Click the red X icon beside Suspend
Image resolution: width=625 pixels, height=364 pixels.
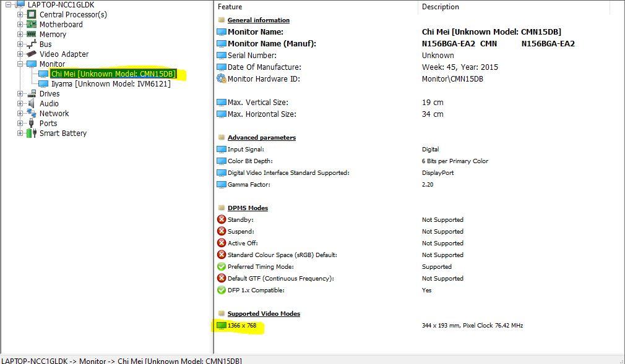[x=222, y=231]
